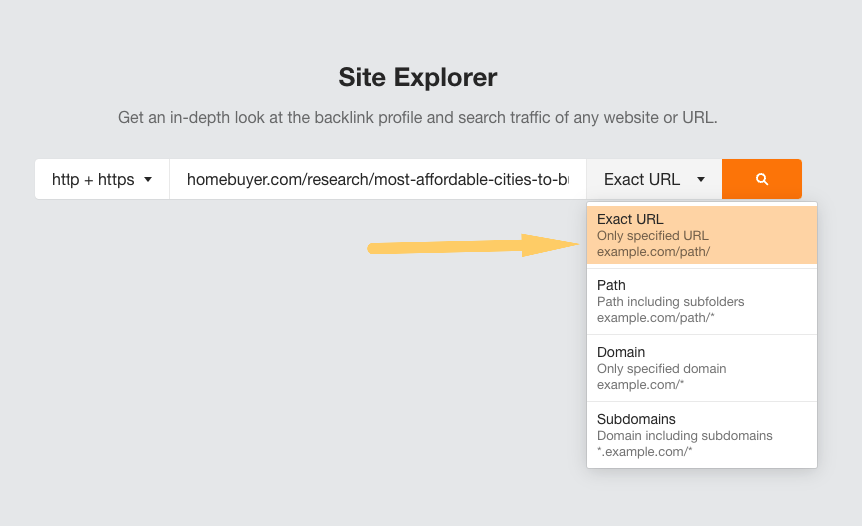Select the Domain only option
This screenshot has height=526, width=862.
pos(702,368)
